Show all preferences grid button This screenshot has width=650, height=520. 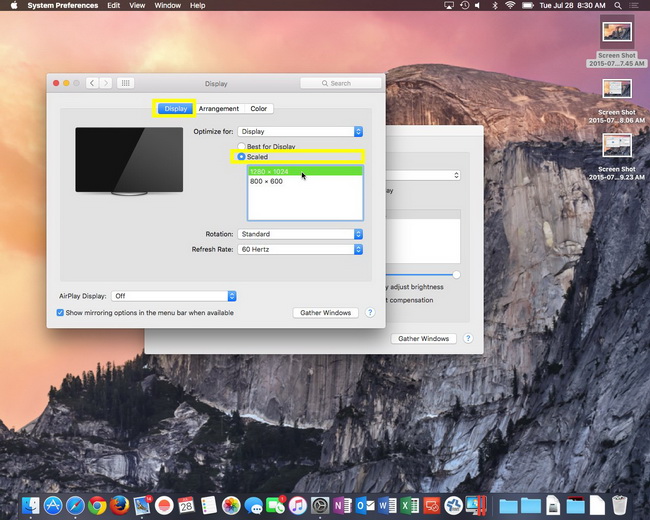pos(125,83)
